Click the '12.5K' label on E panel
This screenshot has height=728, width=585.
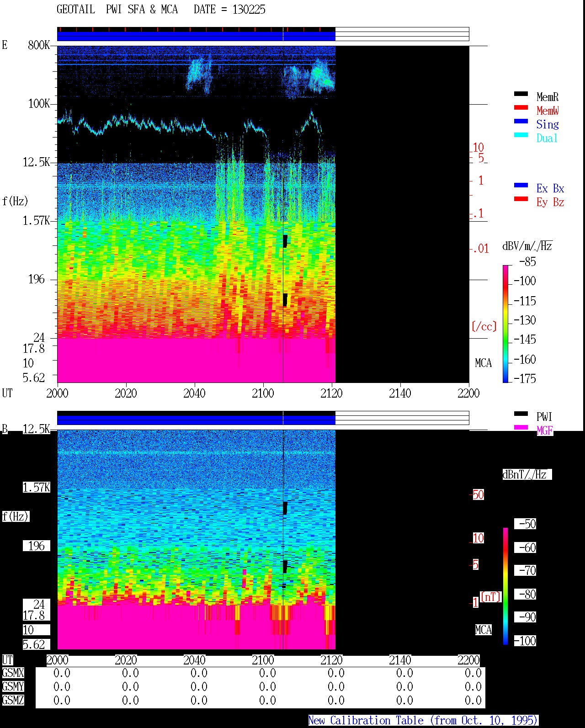[37, 162]
